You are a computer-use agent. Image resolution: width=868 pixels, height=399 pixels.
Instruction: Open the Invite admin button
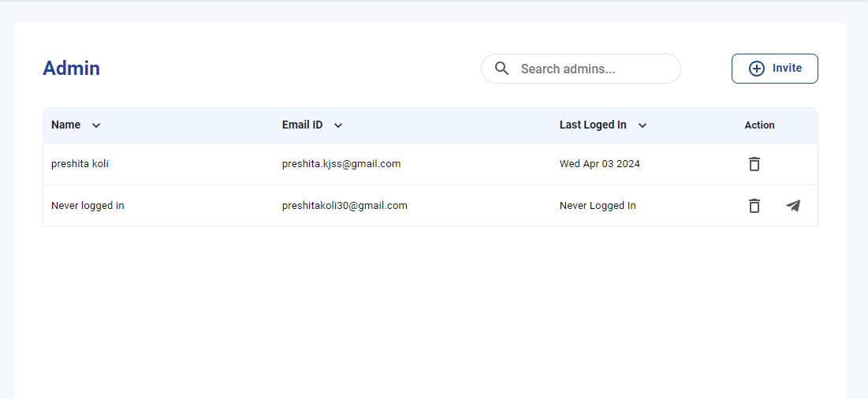(x=774, y=69)
